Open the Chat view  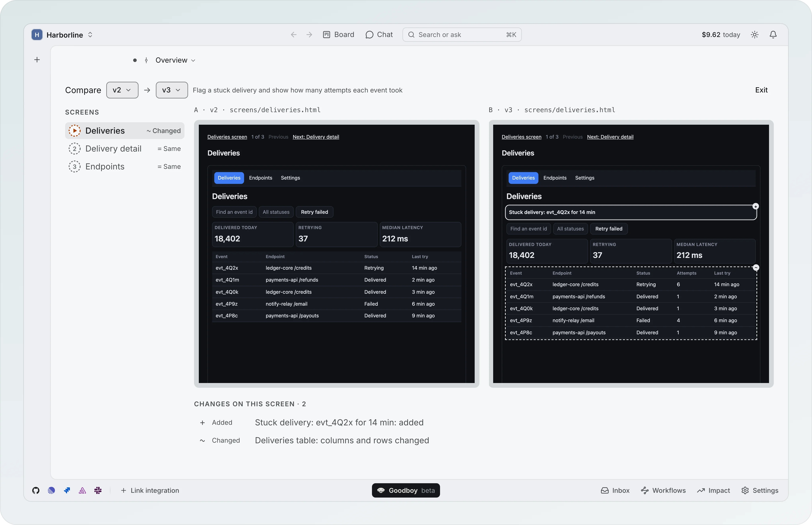(x=379, y=35)
